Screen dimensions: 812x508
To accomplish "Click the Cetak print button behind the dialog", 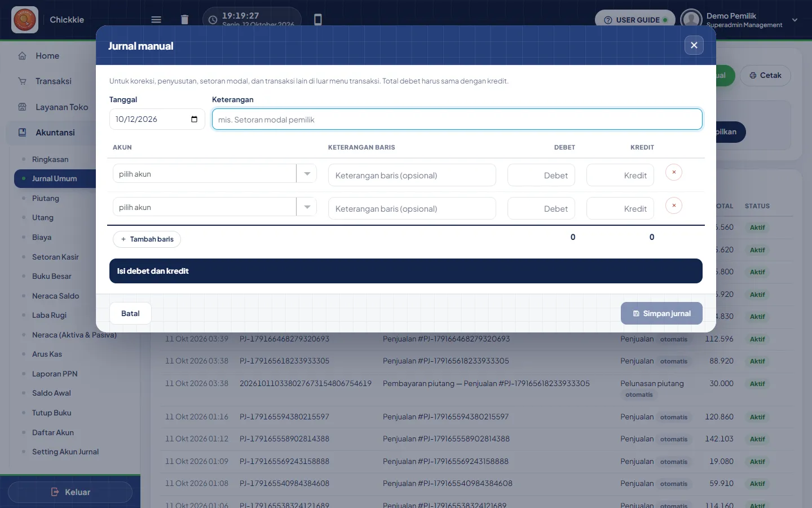I will pos(766,76).
